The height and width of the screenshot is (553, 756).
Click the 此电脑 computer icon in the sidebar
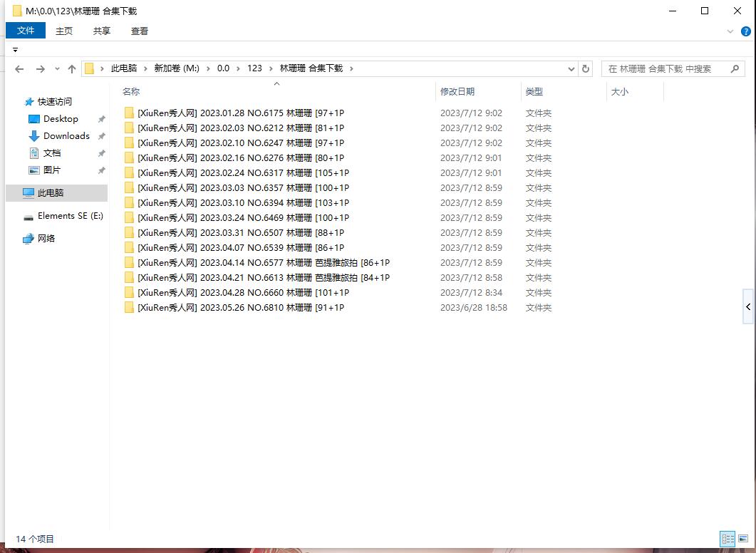tap(29, 193)
